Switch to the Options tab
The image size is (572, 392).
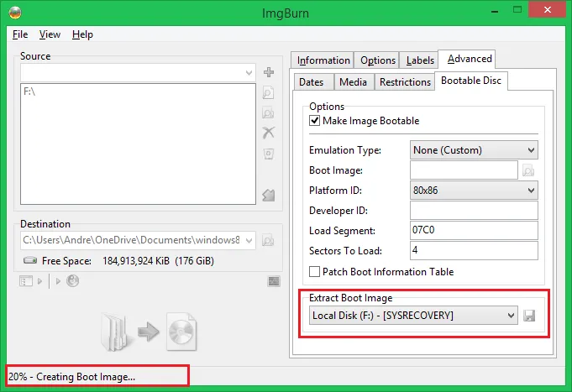click(378, 60)
